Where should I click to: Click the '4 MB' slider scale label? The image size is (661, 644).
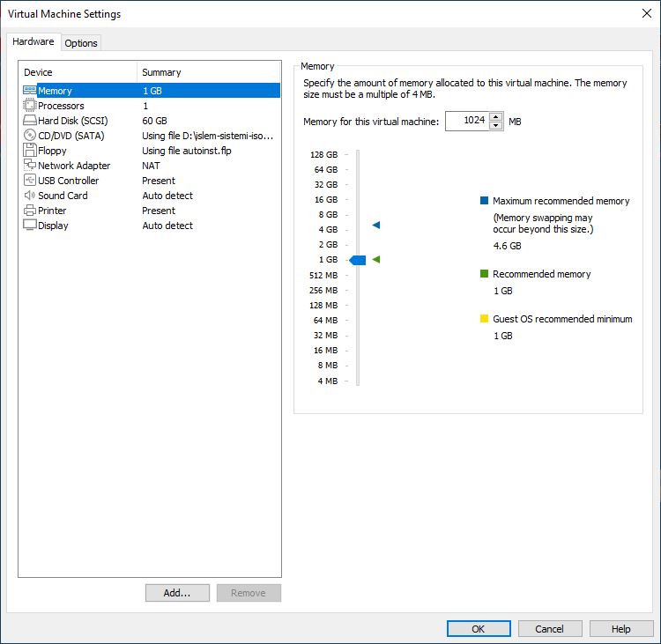[328, 381]
